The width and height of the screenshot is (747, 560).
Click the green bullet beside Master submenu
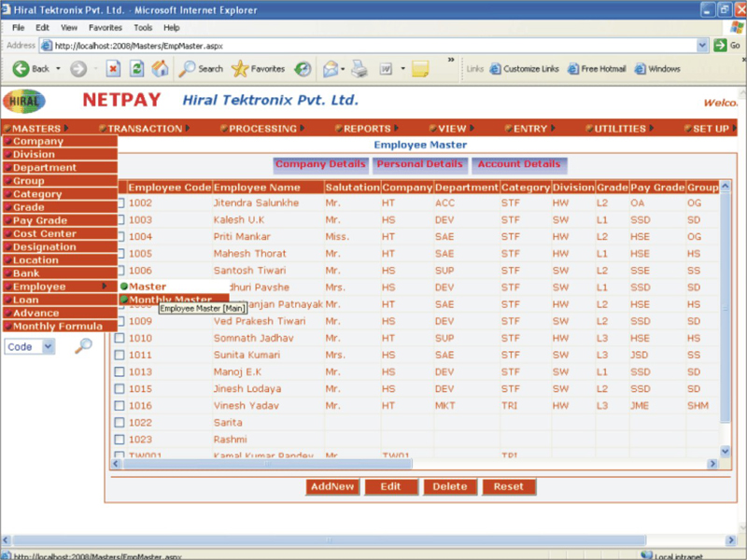coord(124,287)
